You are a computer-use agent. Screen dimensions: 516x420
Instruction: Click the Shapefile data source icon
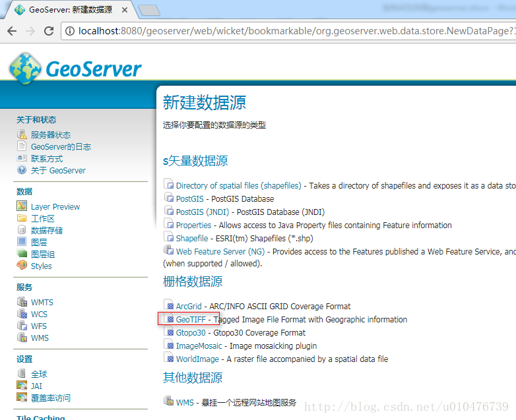click(x=168, y=237)
